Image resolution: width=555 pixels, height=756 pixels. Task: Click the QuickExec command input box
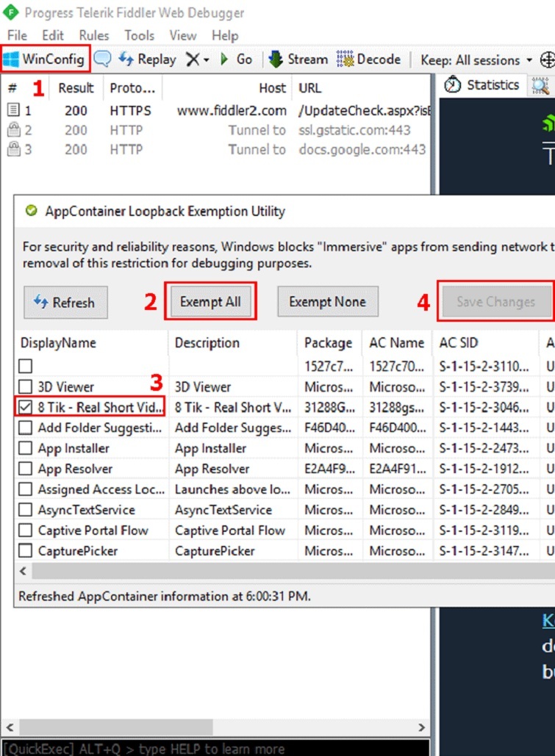click(x=213, y=749)
